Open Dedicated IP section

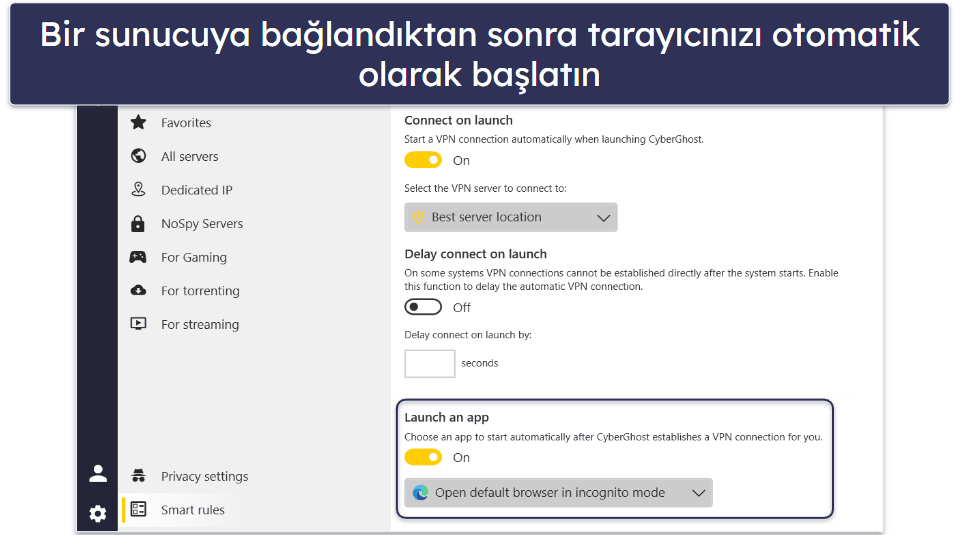[197, 190]
